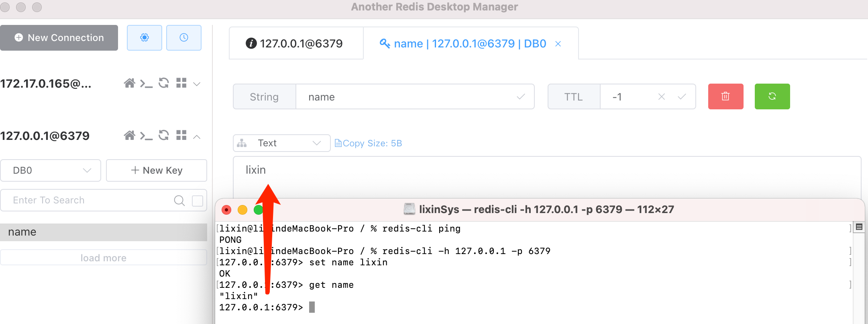Select the name key in list
This screenshot has width=868, height=324.
click(x=104, y=232)
